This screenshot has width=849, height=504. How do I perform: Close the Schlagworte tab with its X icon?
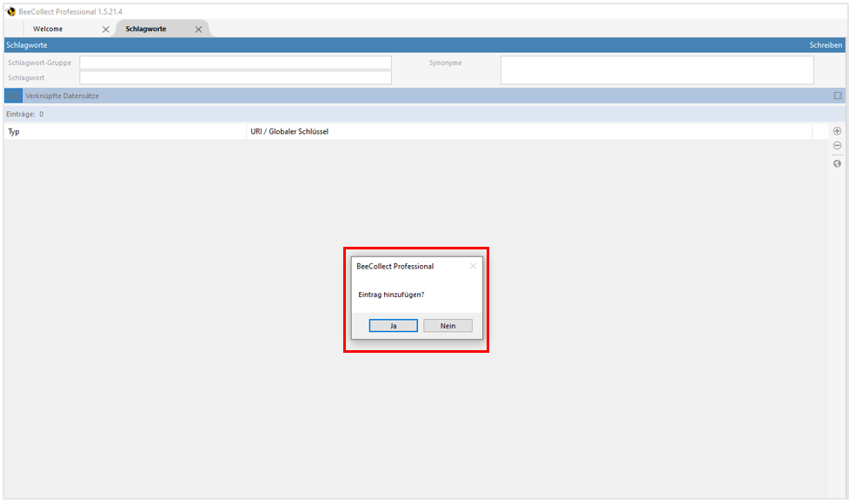198,28
